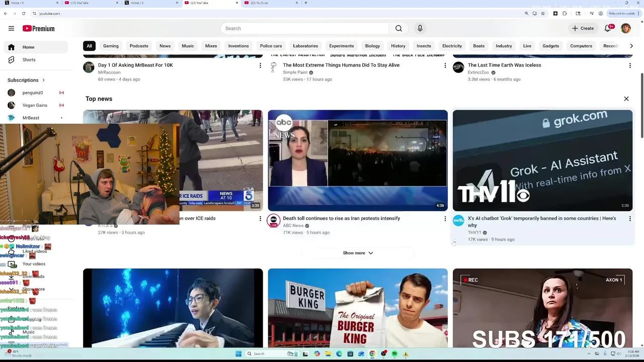Expand Top news with Show more
Image resolution: width=644 pixels, height=362 pixels.
click(x=358, y=253)
